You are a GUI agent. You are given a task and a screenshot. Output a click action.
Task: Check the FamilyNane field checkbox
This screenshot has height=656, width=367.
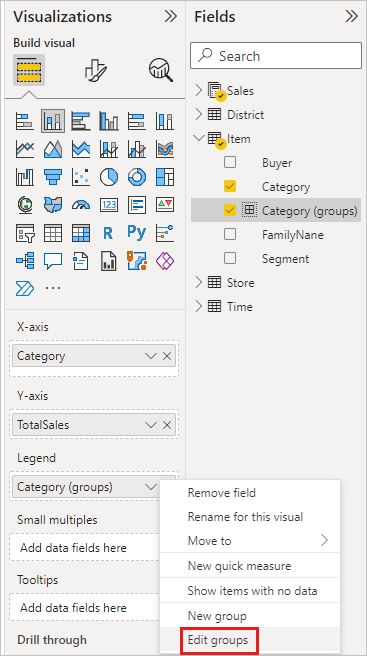230,234
